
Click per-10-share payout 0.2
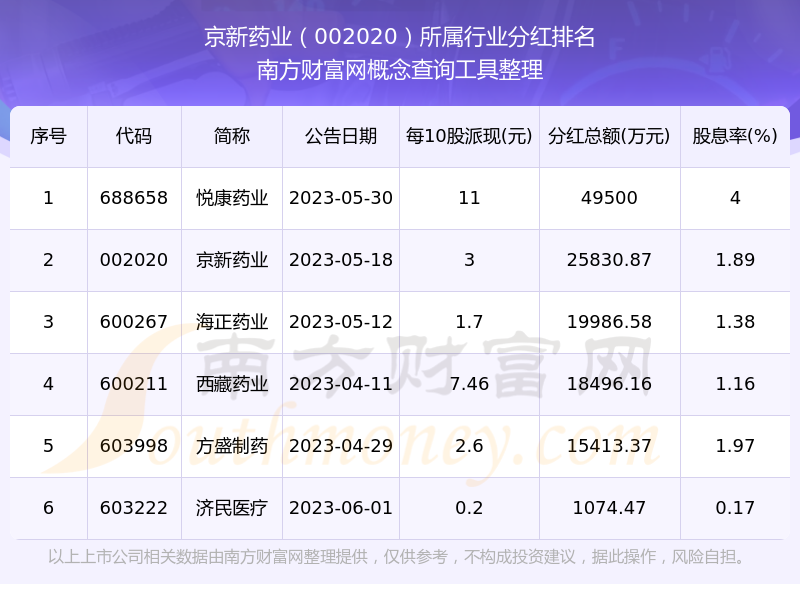coord(469,508)
